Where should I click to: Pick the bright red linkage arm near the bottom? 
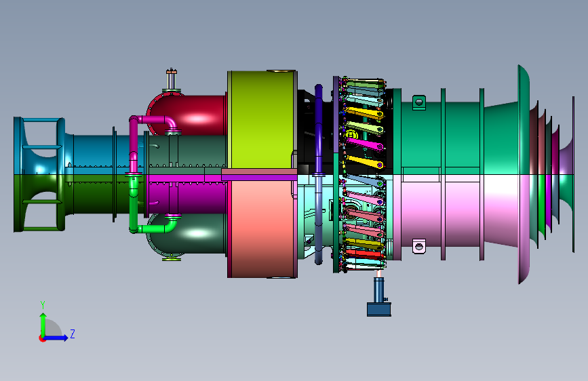coord(364,254)
